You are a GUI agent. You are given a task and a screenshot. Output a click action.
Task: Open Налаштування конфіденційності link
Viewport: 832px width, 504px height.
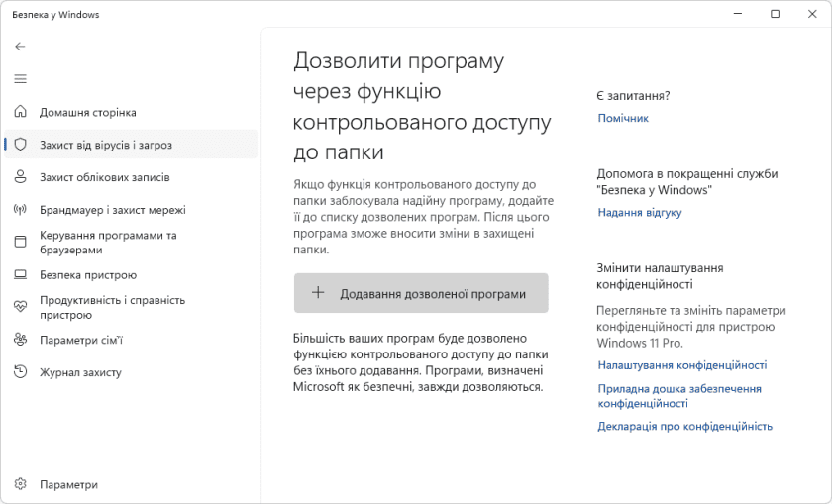(681, 365)
